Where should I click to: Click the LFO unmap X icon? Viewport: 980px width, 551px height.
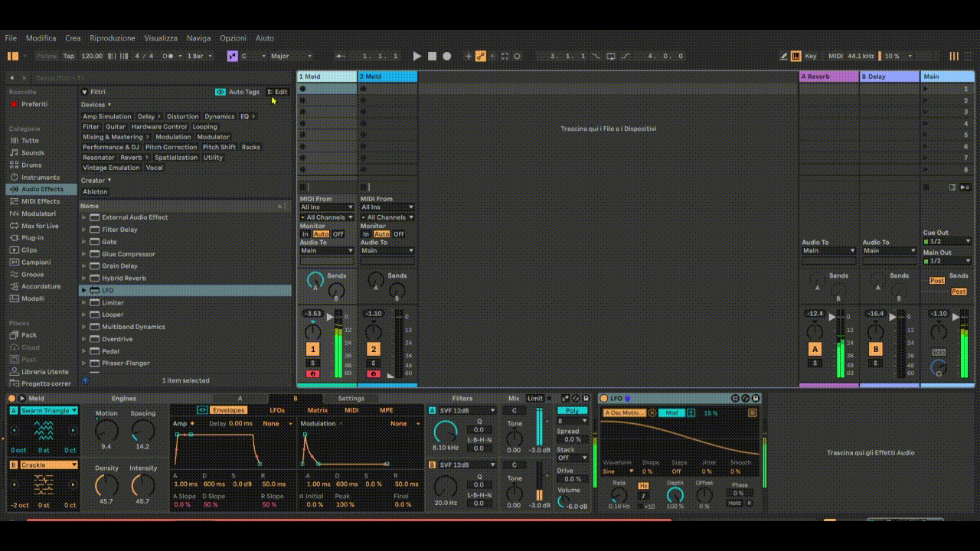[x=652, y=412]
